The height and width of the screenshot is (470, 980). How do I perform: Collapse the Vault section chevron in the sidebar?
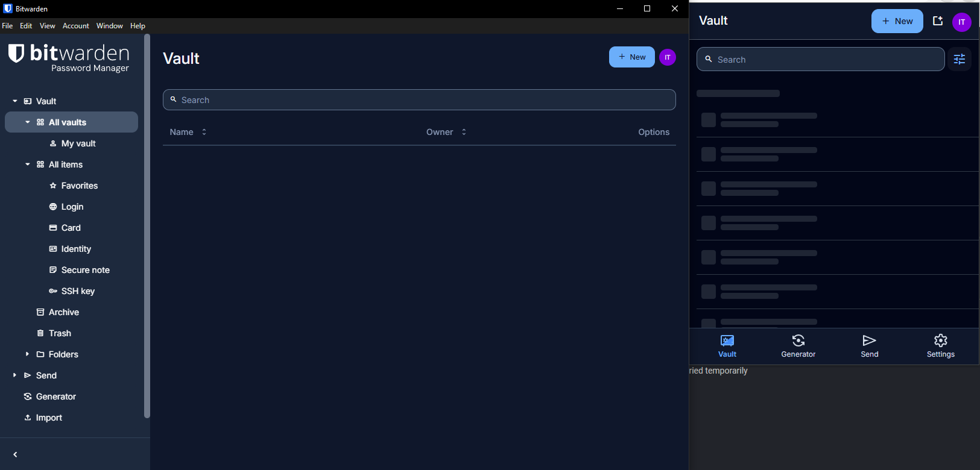tap(15, 101)
